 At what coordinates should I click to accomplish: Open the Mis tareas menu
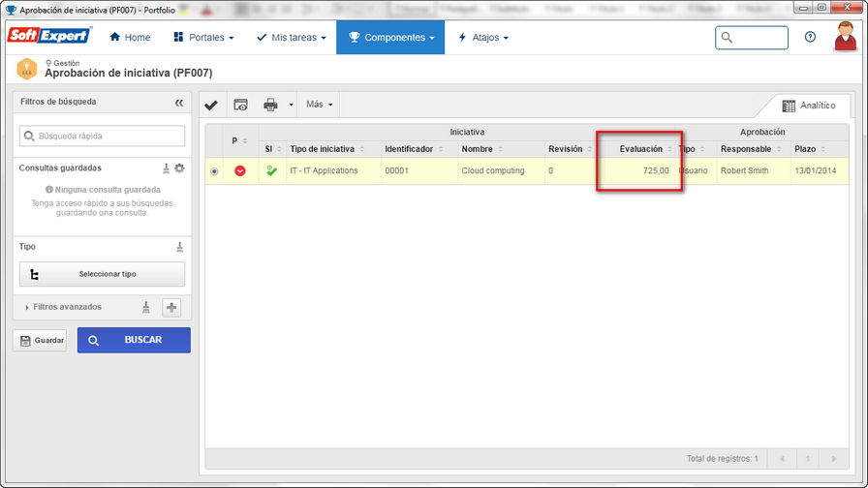coord(292,37)
